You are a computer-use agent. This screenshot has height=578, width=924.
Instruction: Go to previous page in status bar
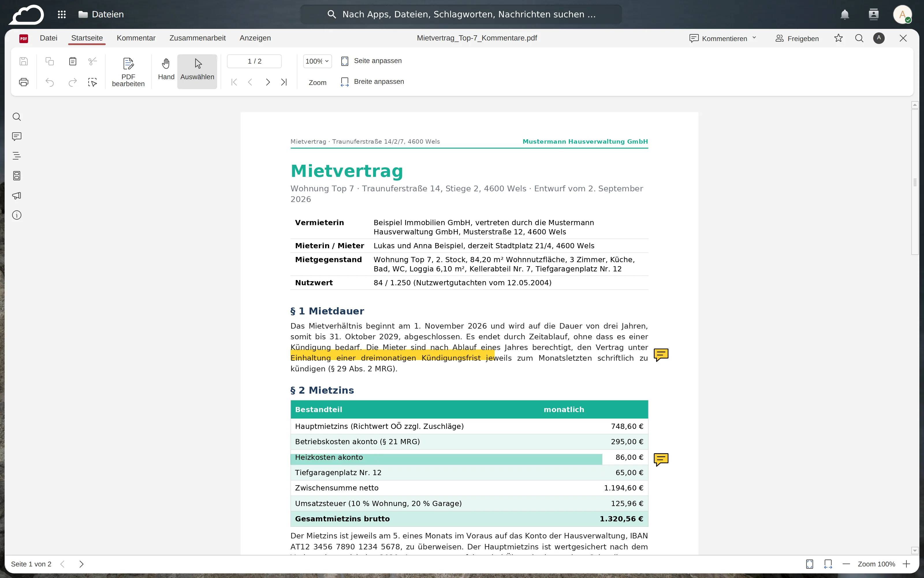[63, 564]
